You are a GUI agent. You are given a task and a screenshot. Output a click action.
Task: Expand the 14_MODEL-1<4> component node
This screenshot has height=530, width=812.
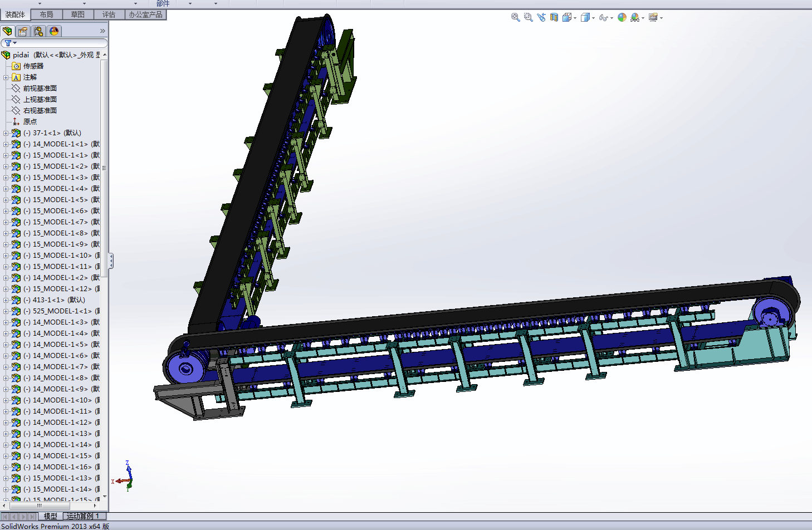pos(6,333)
